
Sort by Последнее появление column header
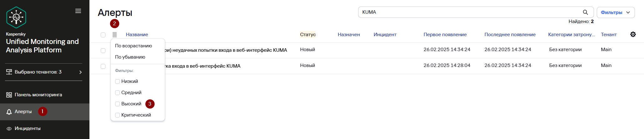click(x=510, y=35)
